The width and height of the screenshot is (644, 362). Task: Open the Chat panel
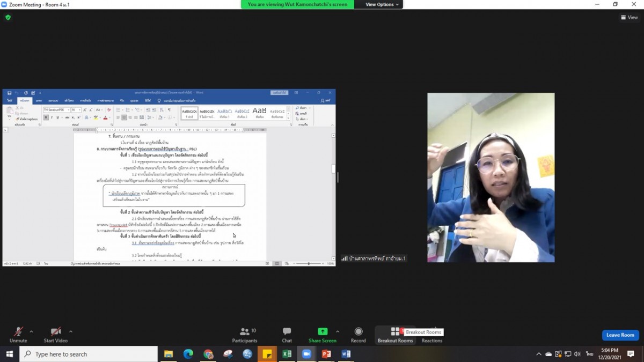click(x=287, y=334)
